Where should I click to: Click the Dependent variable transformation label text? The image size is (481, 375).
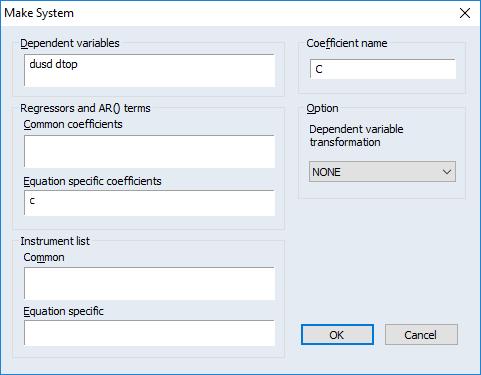pos(356,136)
